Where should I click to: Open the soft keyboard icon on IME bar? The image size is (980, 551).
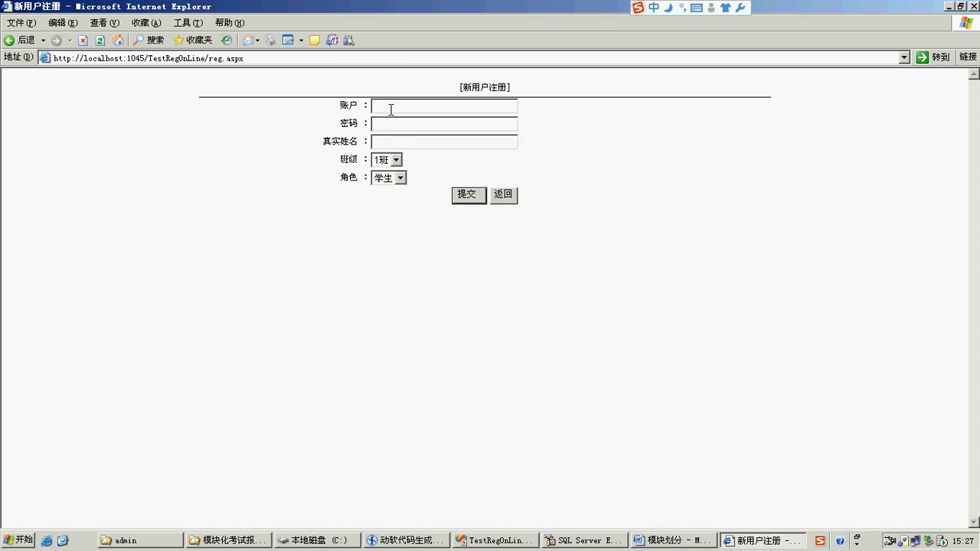click(697, 8)
